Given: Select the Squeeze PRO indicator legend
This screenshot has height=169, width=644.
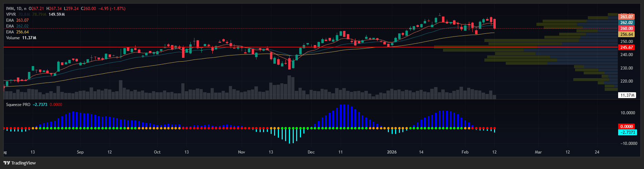Looking at the screenshot, I should tap(18, 105).
